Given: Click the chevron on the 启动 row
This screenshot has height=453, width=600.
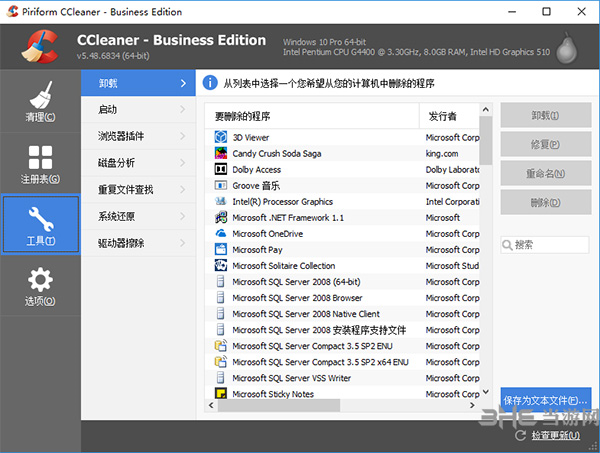Looking at the screenshot, I should 183,109.
